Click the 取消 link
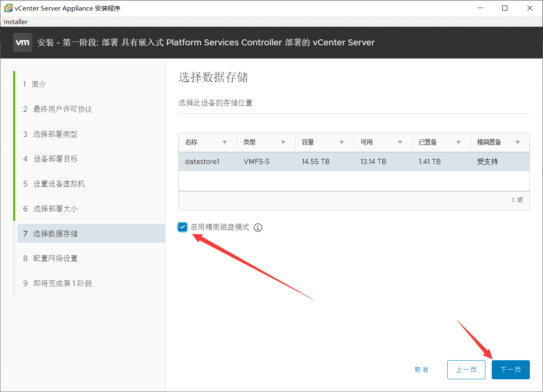 (421, 370)
